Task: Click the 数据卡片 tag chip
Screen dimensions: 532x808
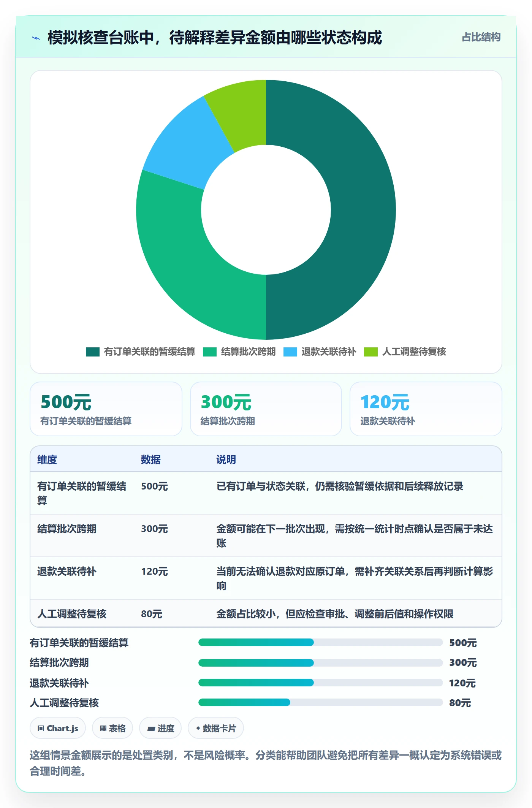Action: click(x=216, y=728)
